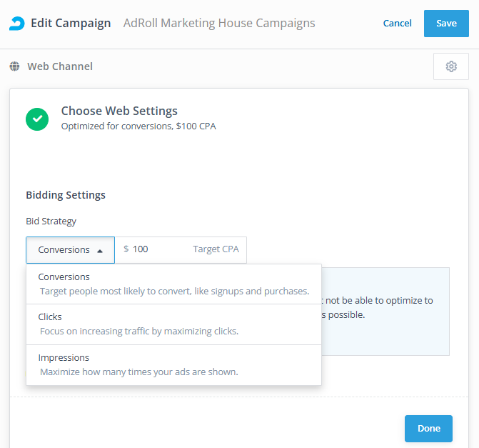
Task: Save the campaign changes
Action: coord(446,23)
